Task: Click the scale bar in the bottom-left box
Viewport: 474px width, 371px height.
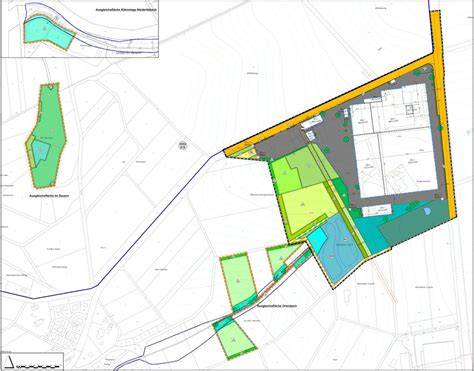Action: [38, 366]
